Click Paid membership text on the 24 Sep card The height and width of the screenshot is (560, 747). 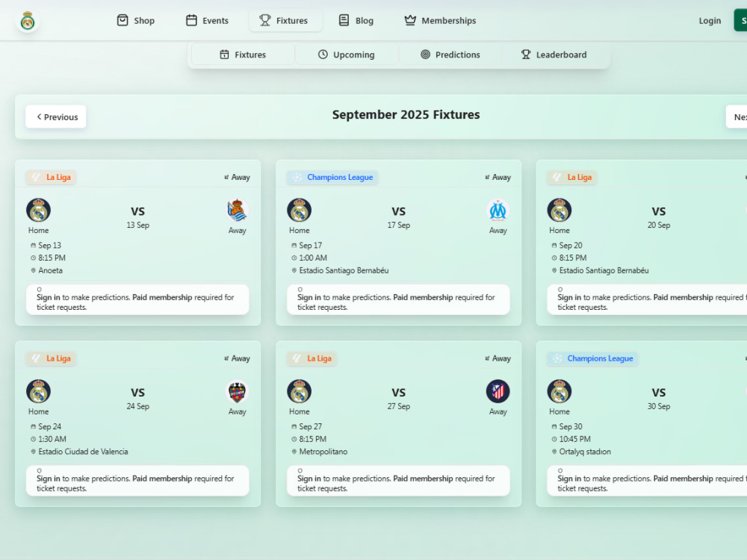click(162, 479)
